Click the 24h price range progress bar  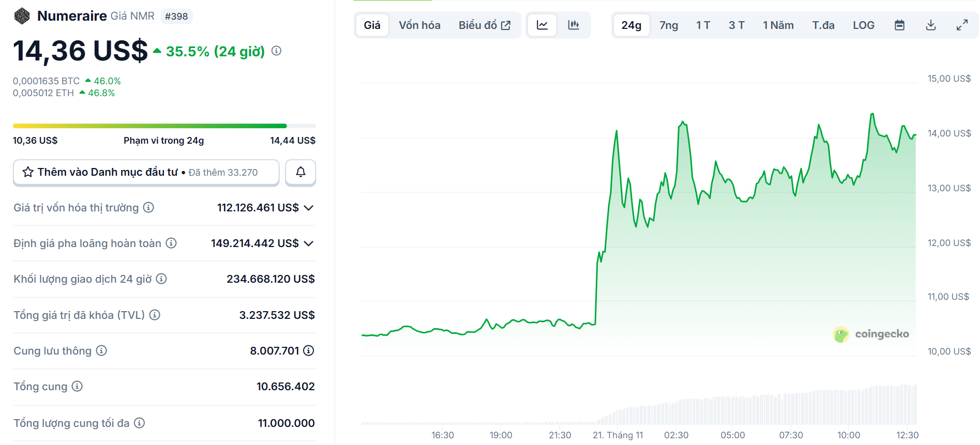164,126
